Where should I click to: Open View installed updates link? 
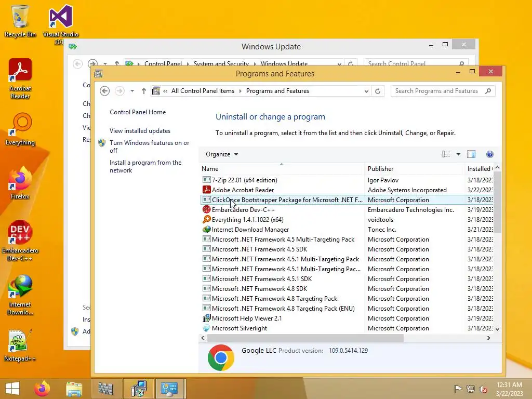[x=140, y=130]
